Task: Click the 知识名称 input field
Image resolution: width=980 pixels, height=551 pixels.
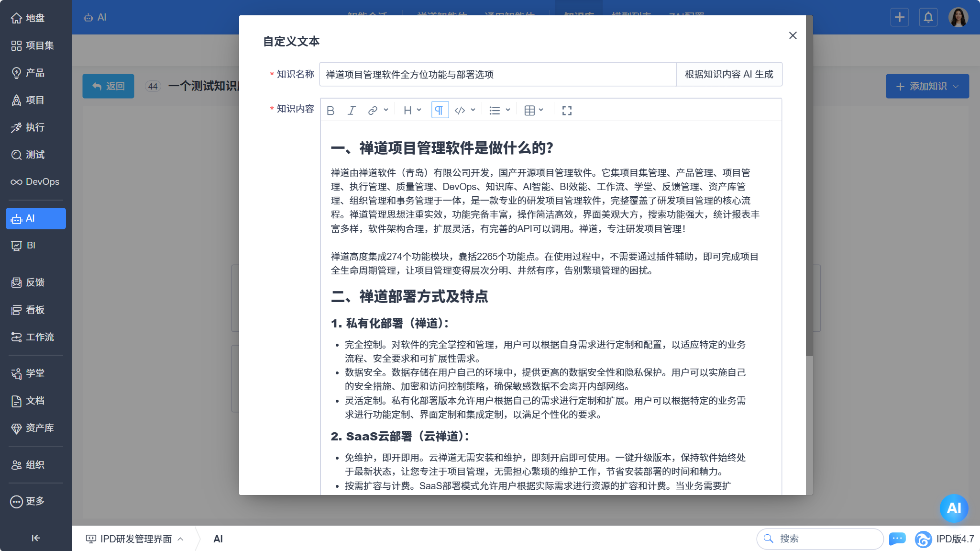Action: 497,74
